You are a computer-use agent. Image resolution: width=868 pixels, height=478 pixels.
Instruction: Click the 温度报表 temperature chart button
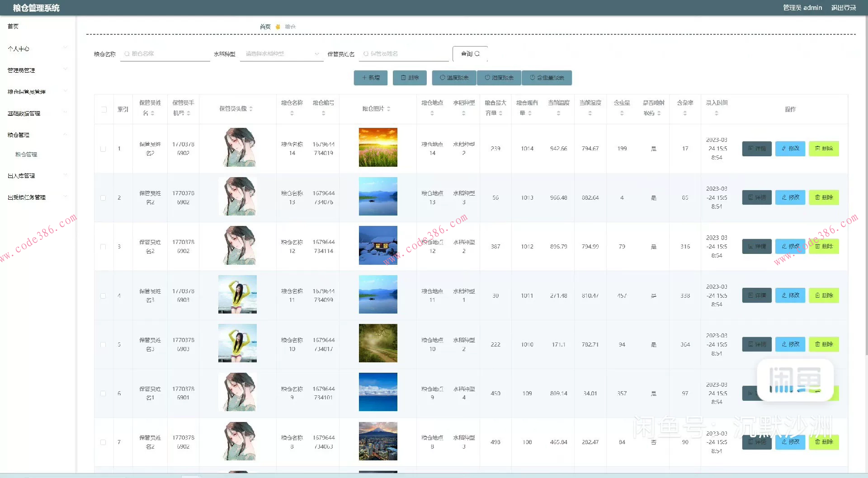[454, 78]
